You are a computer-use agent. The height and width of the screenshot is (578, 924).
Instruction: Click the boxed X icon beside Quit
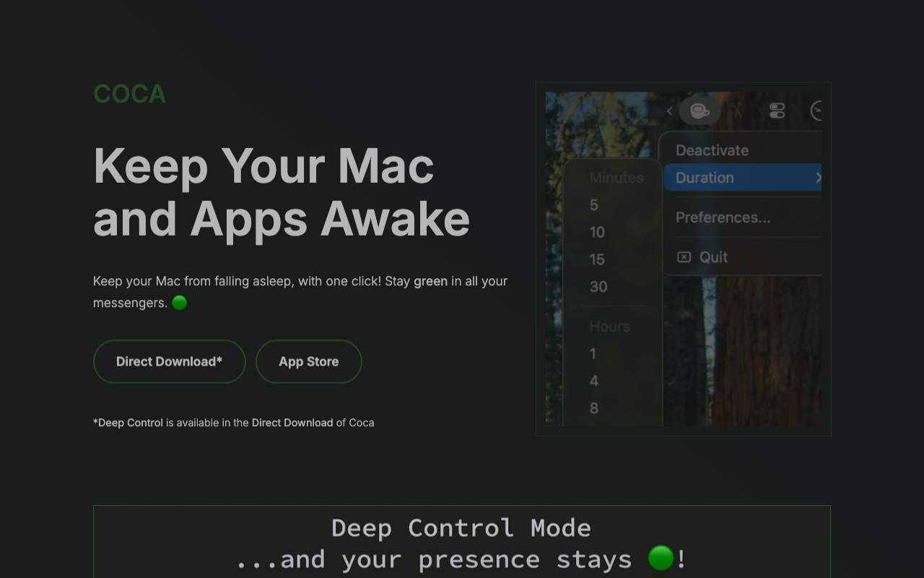tap(684, 257)
